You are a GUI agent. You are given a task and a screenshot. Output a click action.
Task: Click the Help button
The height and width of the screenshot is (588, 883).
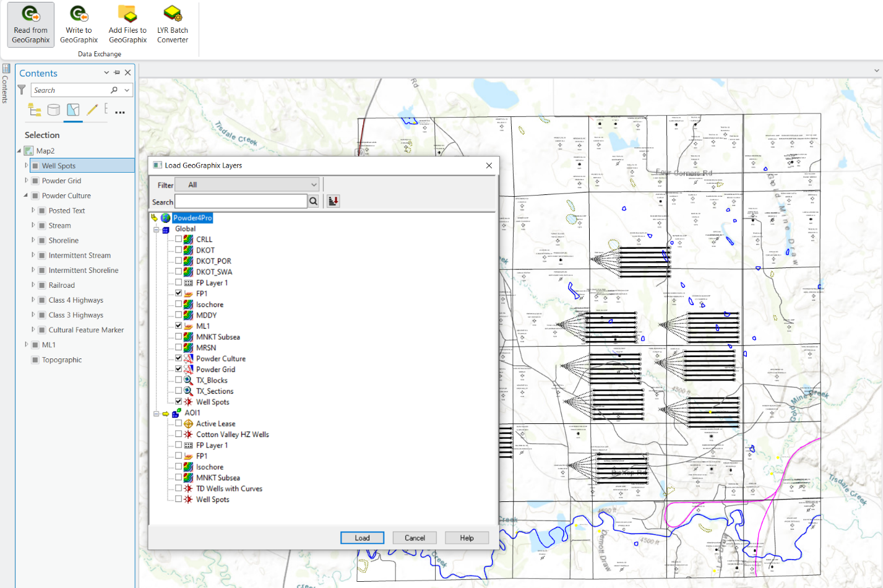coord(467,538)
